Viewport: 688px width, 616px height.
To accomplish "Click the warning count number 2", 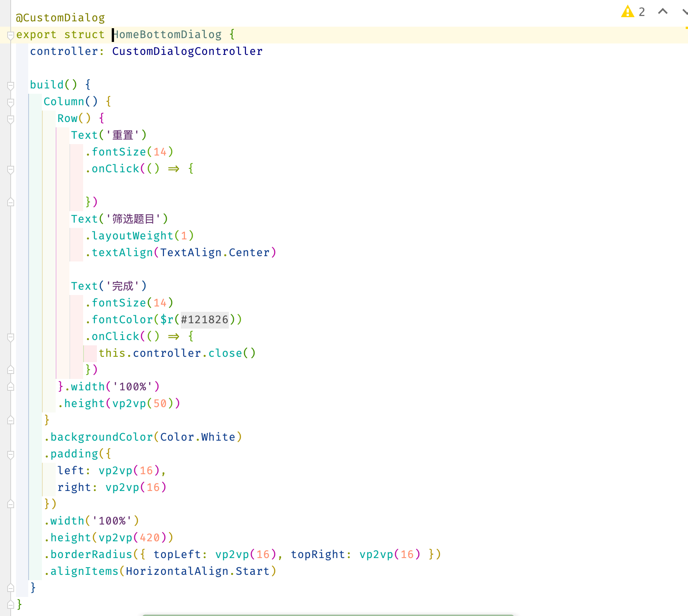I will pos(642,12).
